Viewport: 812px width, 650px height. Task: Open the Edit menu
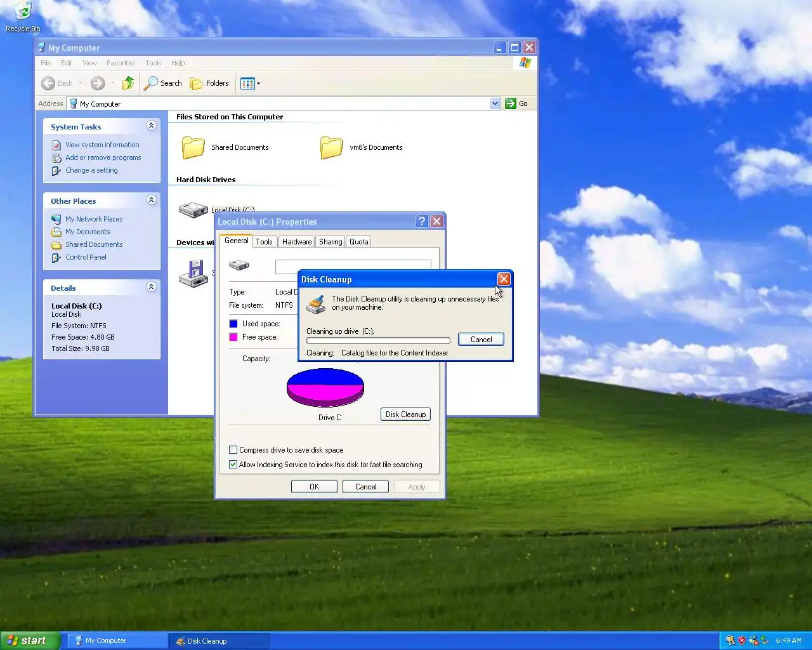pos(67,63)
